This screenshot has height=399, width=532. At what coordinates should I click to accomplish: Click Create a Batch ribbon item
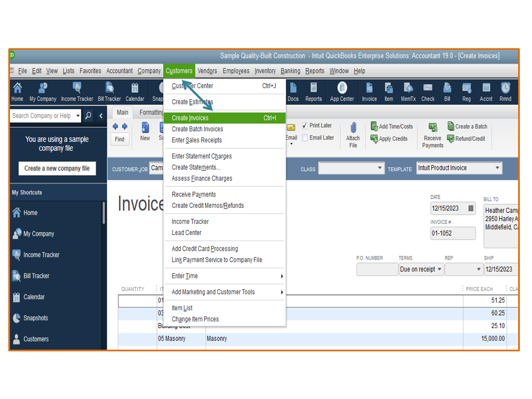(467, 126)
